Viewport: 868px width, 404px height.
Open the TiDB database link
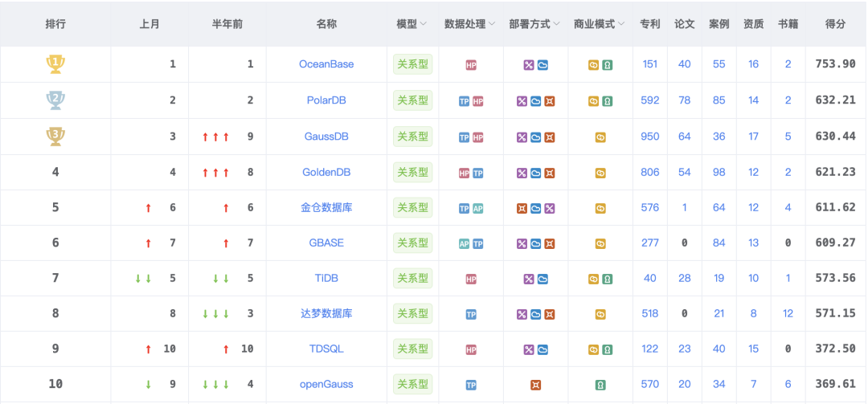coord(326,278)
